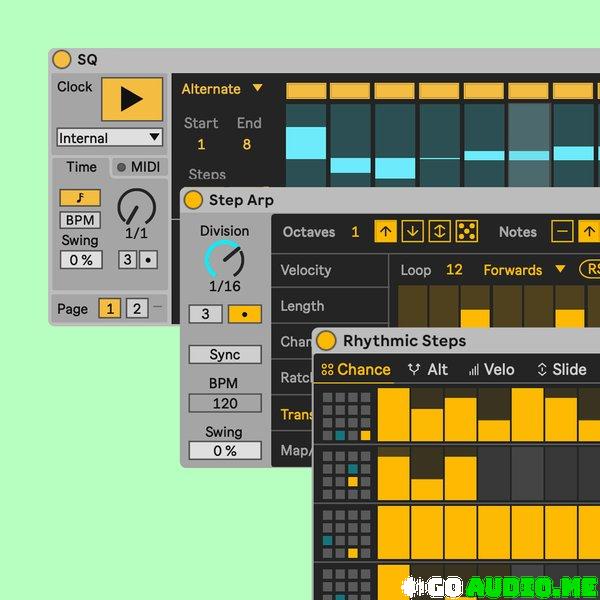This screenshot has height=600, width=600.
Task: Click first chance bar in top row
Action: 393,415
